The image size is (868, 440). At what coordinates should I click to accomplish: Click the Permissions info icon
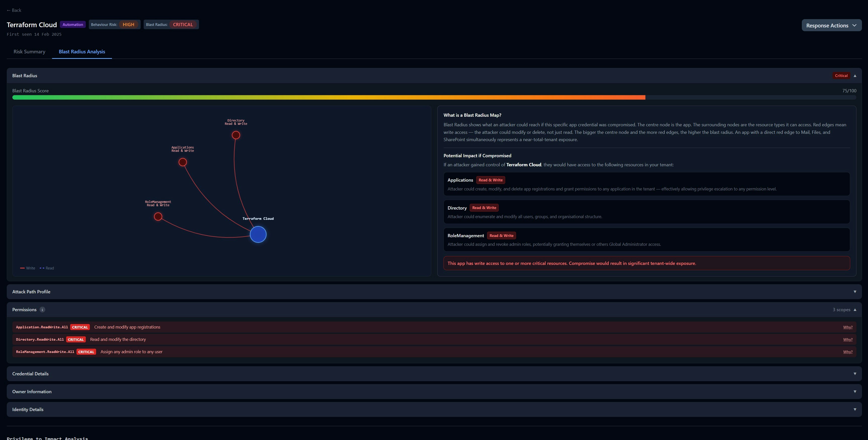click(42, 310)
